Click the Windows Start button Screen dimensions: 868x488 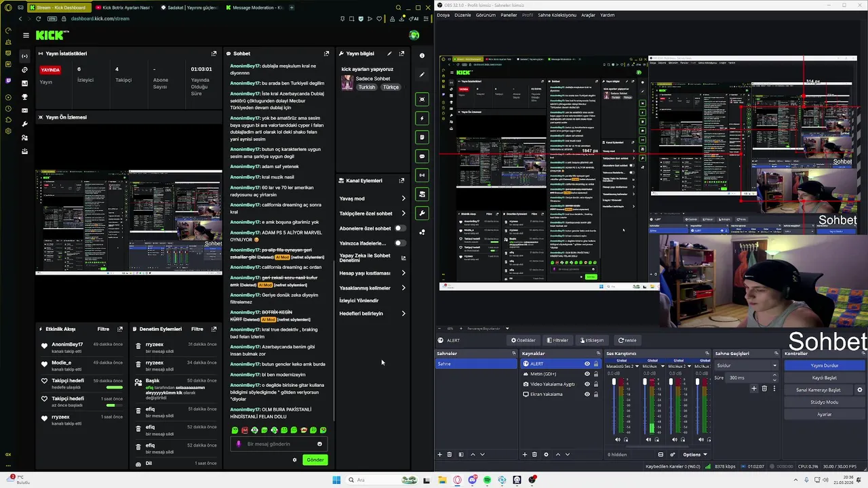pos(336,480)
